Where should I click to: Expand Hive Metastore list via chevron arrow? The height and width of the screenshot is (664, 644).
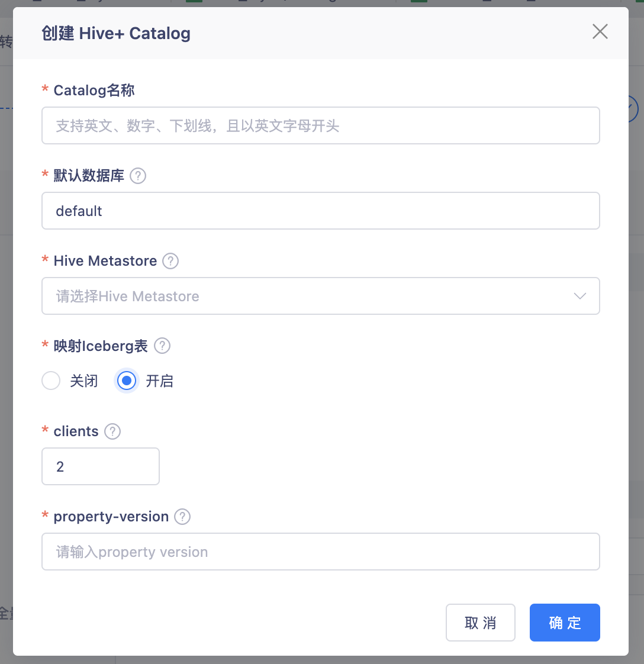(x=580, y=296)
